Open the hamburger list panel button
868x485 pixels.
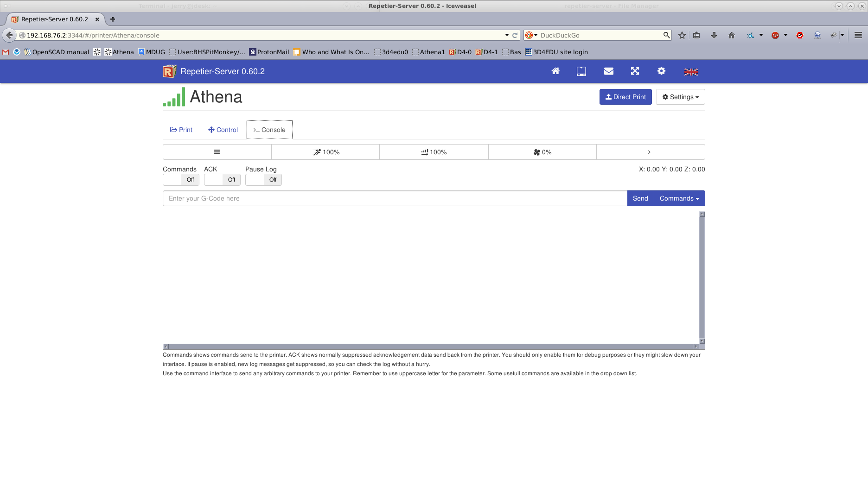217,152
